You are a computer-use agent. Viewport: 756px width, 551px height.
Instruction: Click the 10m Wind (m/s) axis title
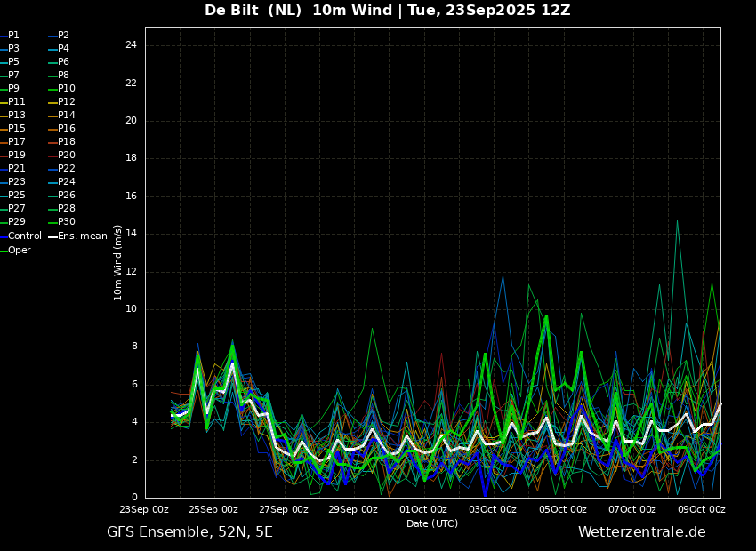[118, 262]
